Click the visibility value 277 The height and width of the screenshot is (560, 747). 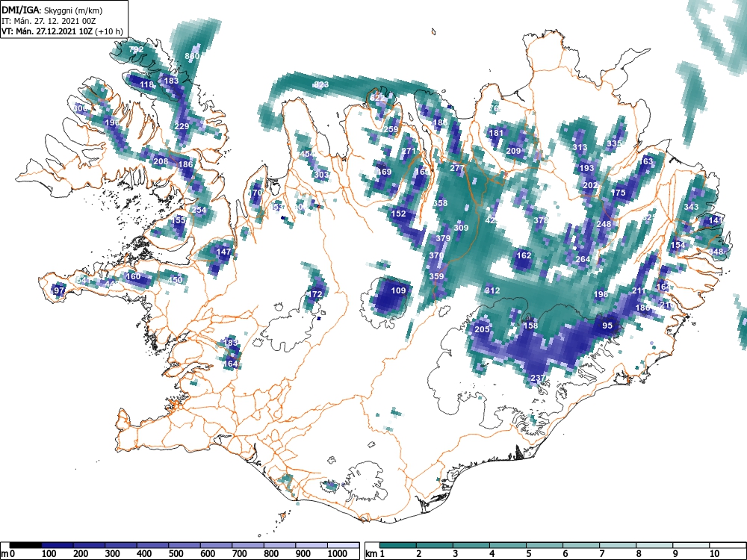(457, 168)
